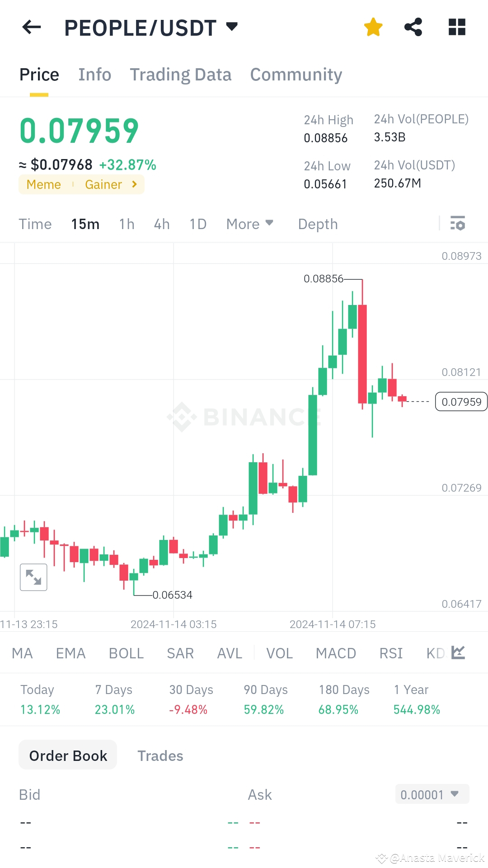
Task: Select the BOLL indicator
Action: coord(126,653)
